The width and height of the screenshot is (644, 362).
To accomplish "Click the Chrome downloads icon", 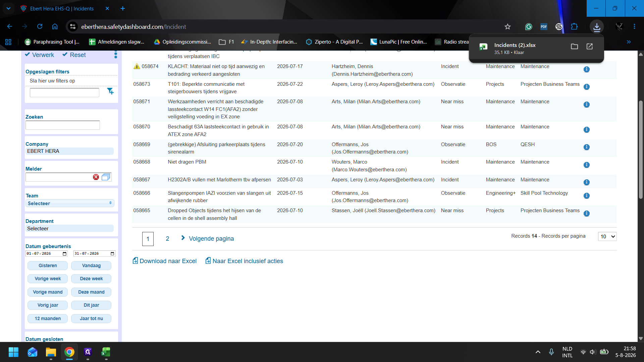I will [597, 27].
